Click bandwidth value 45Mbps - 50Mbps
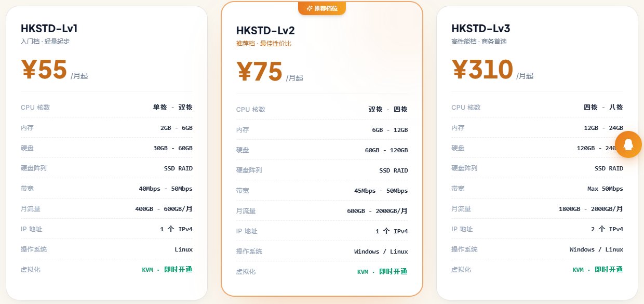Viewport: 644px width, 304px height. pos(381,191)
